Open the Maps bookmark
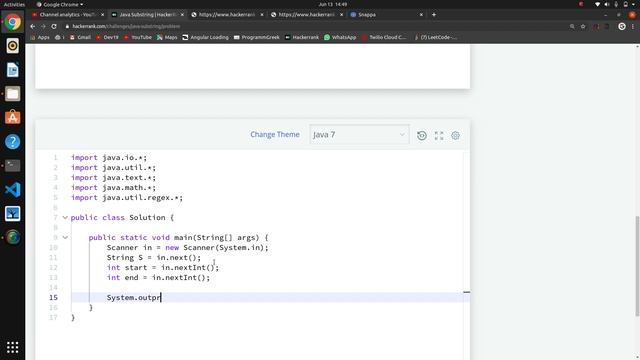 coord(167,37)
